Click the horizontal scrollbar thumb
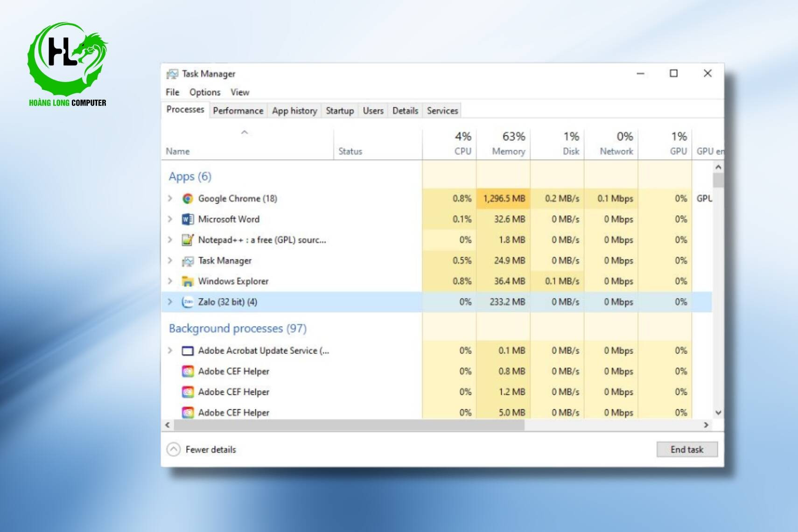The height and width of the screenshot is (532, 798). (349, 425)
